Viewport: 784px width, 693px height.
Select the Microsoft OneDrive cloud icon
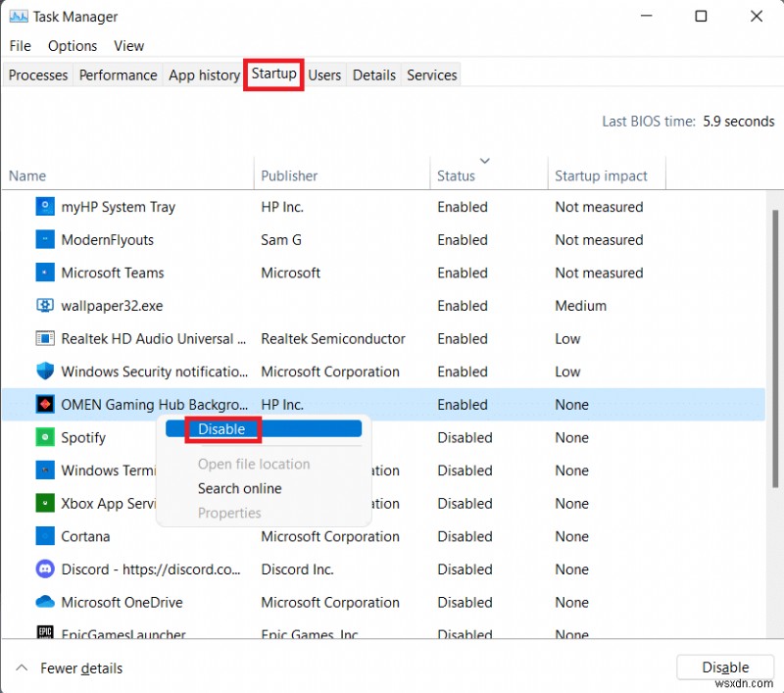click(45, 602)
